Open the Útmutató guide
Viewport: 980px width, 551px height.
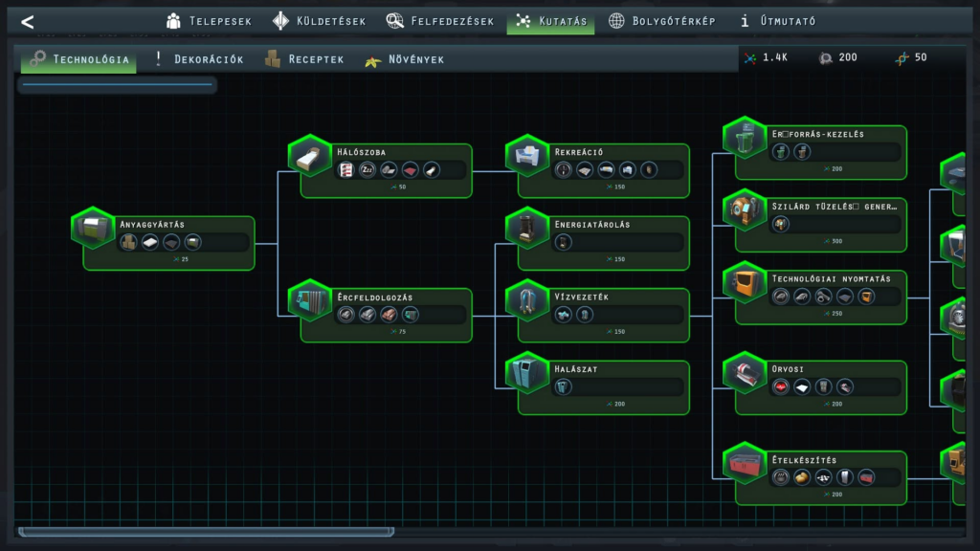click(778, 21)
